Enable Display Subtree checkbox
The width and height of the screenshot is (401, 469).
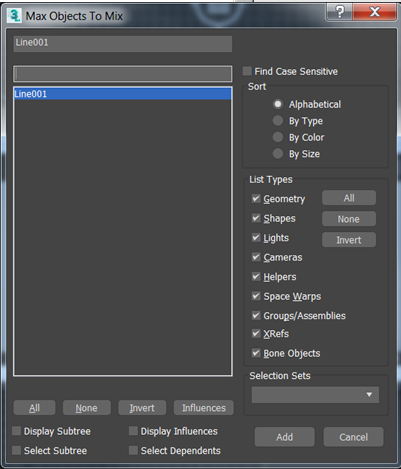pyautogui.click(x=16, y=431)
